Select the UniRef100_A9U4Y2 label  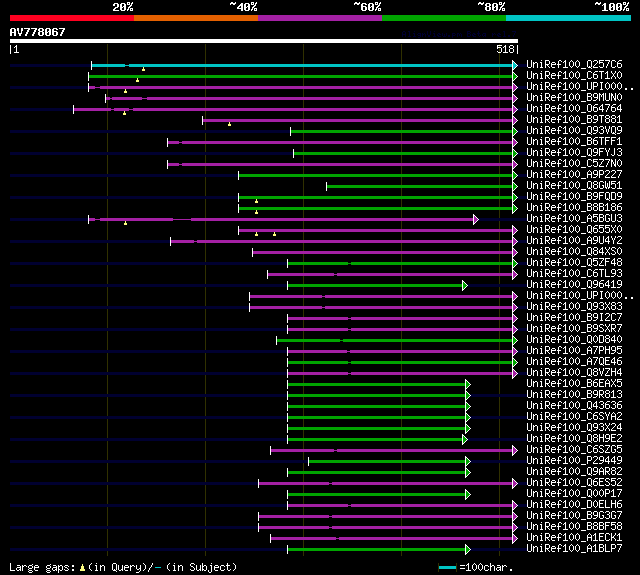(x=574, y=241)
